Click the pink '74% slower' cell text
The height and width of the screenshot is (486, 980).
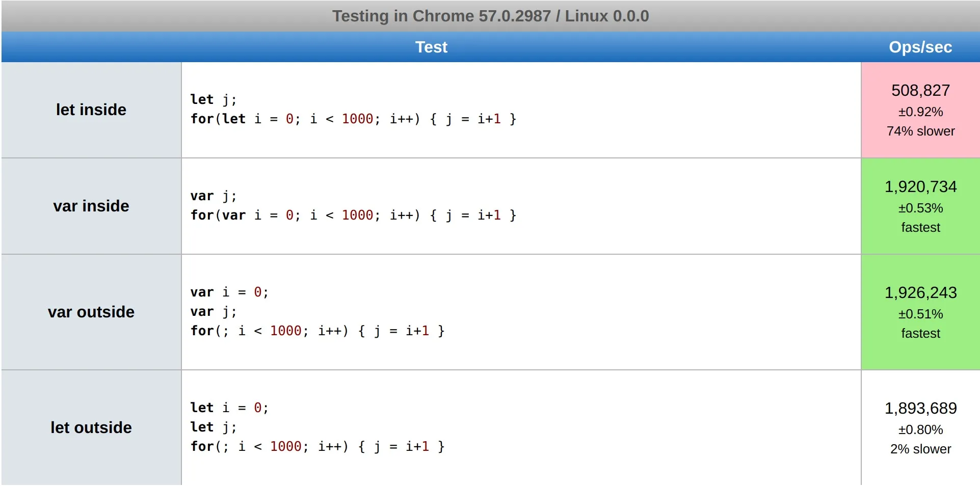[920, 131]
